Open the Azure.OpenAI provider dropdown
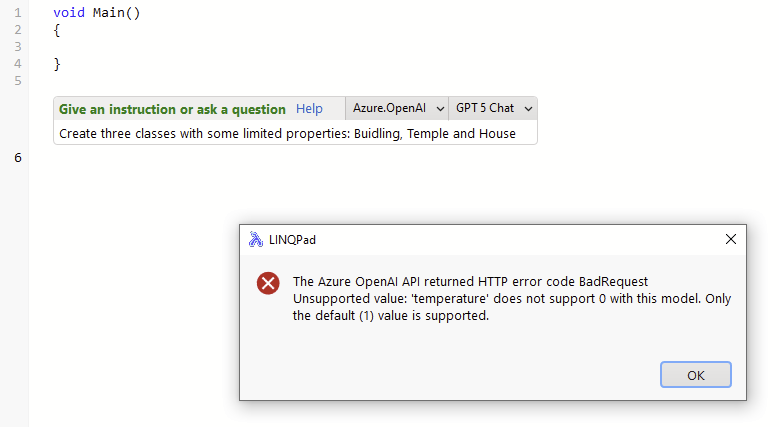 tap(397, 108)
